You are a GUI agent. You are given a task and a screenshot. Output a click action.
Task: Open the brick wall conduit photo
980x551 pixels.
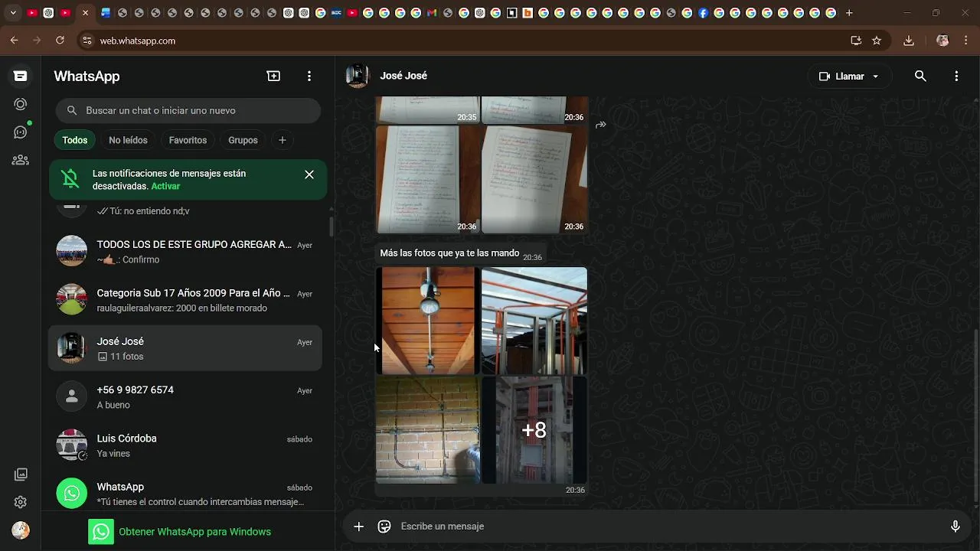(x=428, y=429)
